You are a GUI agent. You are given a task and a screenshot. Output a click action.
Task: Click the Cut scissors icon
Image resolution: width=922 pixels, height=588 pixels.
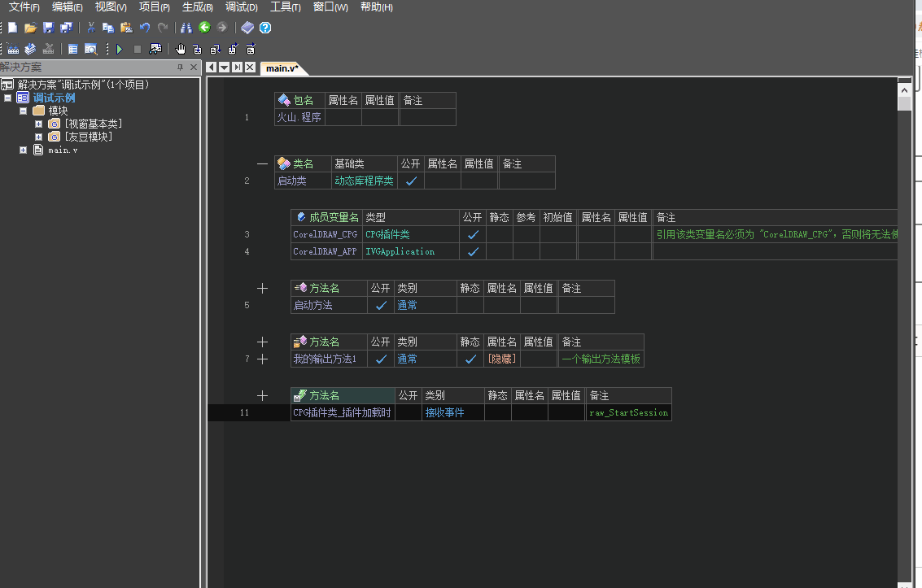coord(91,28)
